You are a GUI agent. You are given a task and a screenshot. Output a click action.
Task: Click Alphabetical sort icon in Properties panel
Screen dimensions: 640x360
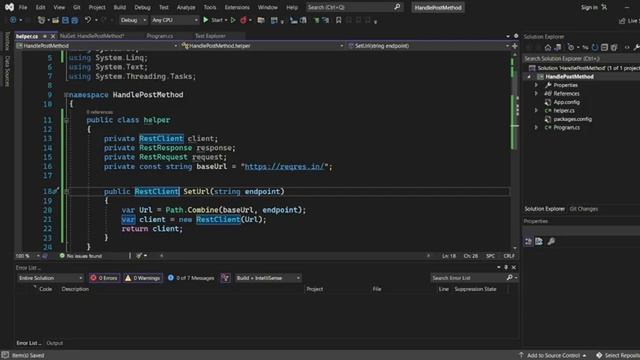coord(539,241)
